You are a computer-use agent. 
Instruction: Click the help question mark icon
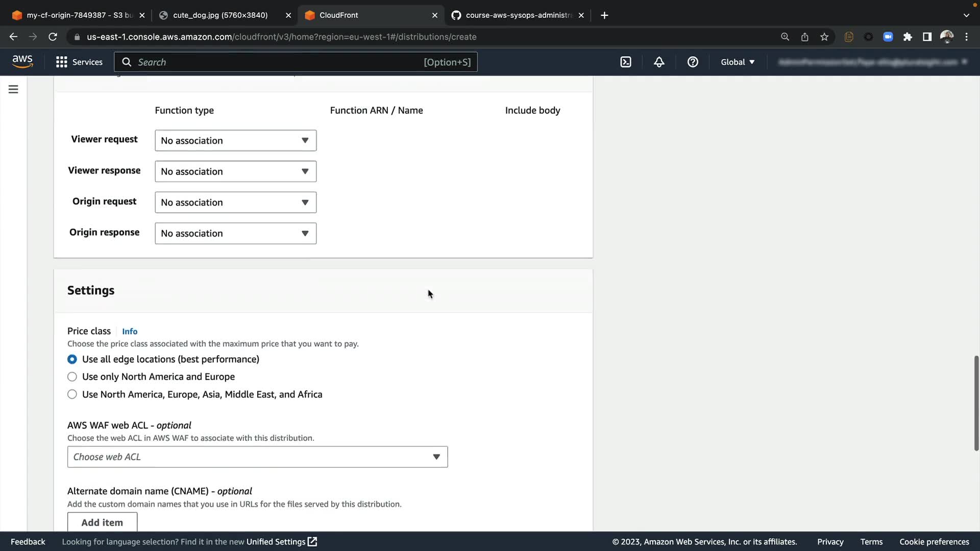693,62
